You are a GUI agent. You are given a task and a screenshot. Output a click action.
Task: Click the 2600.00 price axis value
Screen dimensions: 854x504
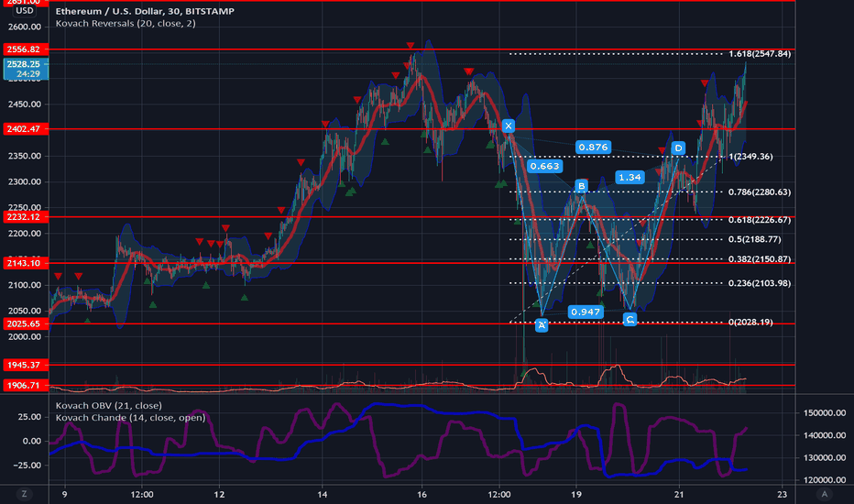25,27
